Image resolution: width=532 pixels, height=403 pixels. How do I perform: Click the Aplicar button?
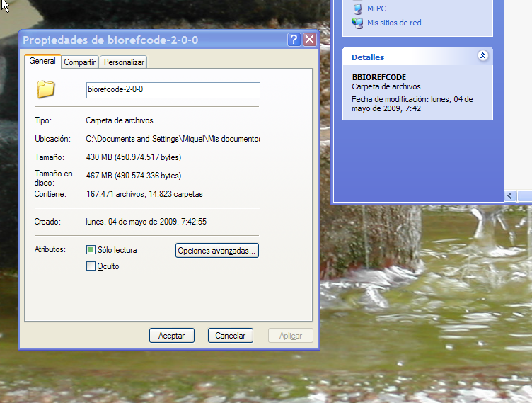coord(291,336)
